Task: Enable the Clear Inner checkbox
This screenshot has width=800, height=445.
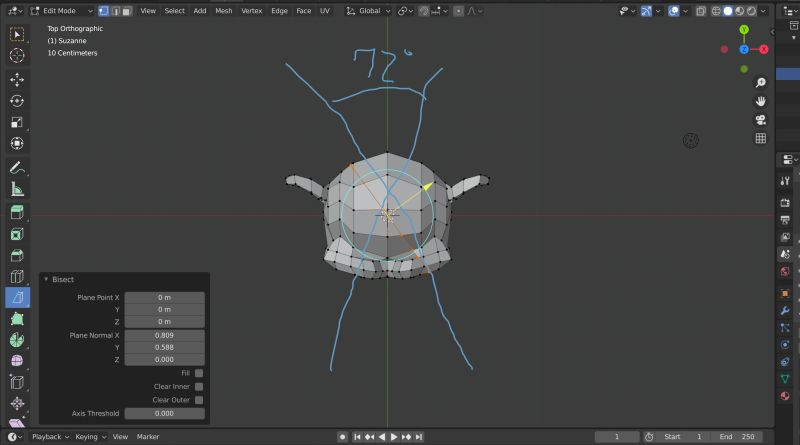Action: tap(199, 386)
